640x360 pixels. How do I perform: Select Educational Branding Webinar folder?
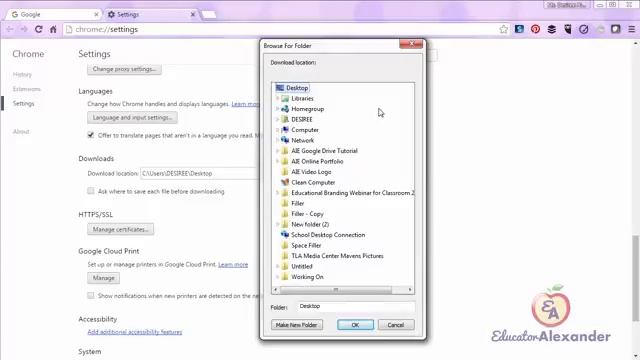pos(352,193)
